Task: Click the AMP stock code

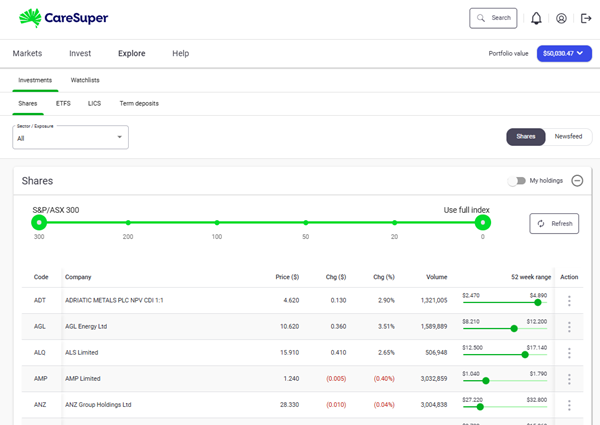Action: pos(41,378)
